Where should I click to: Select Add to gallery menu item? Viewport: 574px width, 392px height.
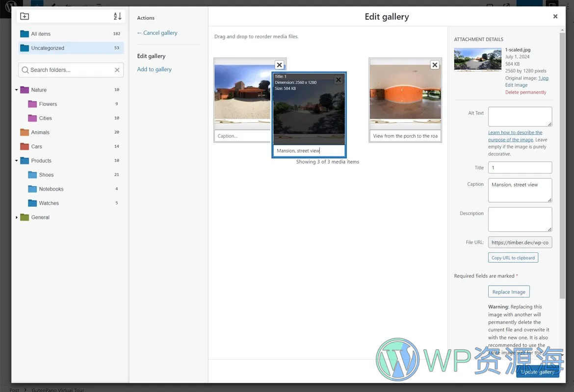click(x=154, y=70)
